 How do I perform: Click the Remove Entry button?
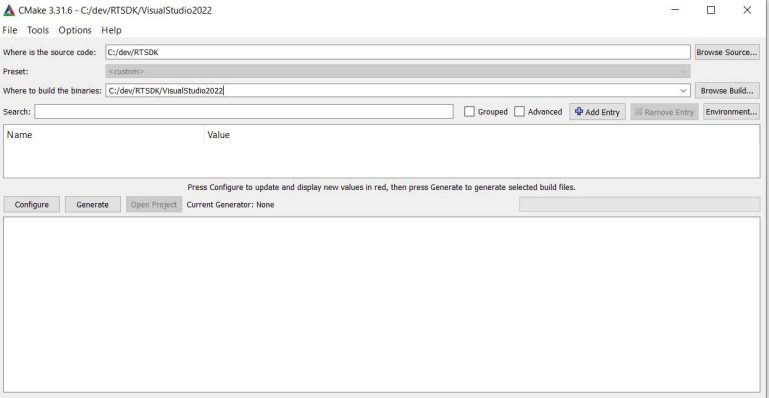[665, 112]
